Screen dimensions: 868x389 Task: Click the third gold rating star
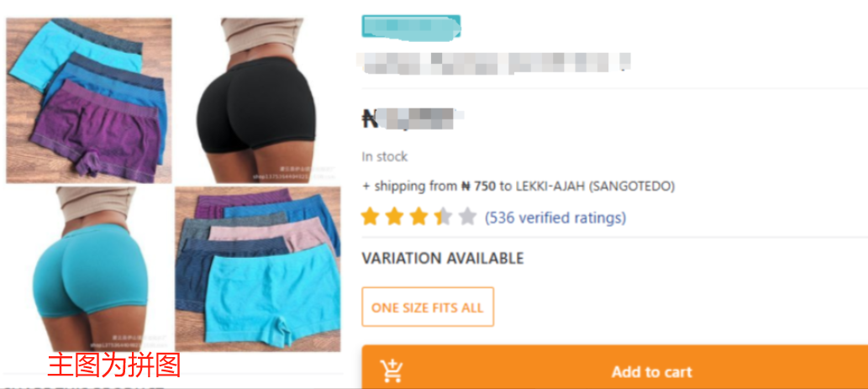click(418, 217)
